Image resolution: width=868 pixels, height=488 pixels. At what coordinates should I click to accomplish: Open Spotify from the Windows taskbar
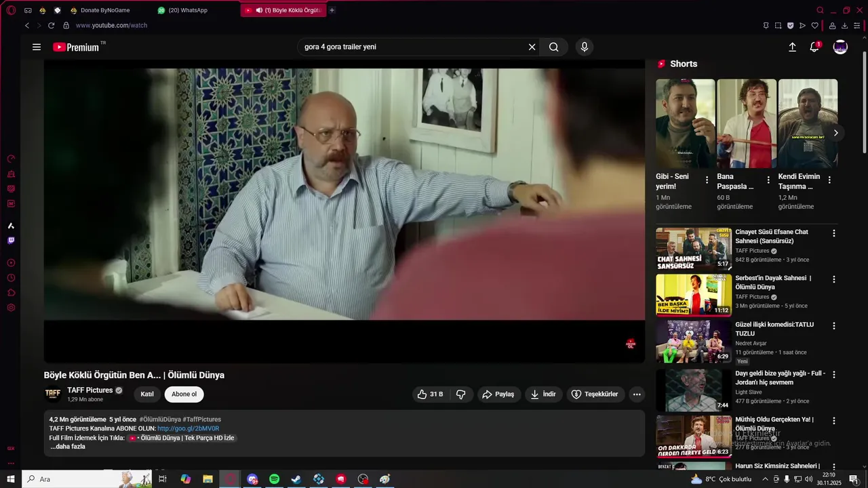pos(274,479)
